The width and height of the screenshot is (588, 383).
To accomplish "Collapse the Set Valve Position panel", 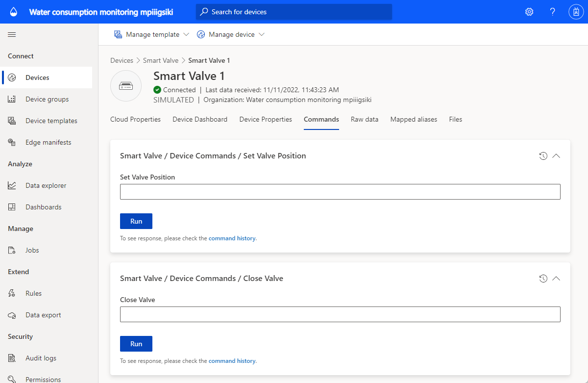I will [x=556, y=156].
